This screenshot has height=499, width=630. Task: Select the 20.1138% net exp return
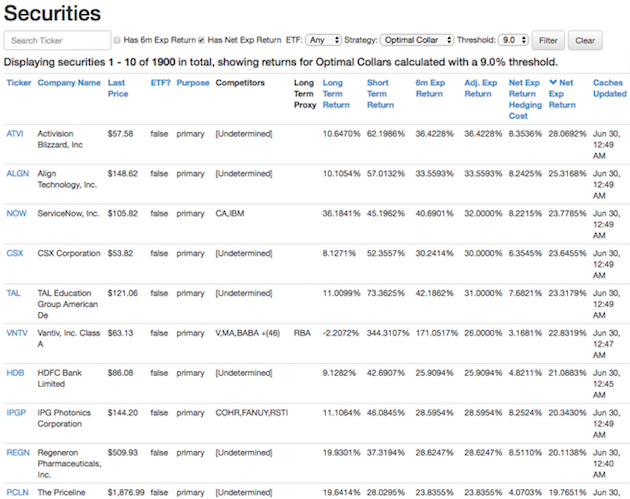click(x=567, y=452)
